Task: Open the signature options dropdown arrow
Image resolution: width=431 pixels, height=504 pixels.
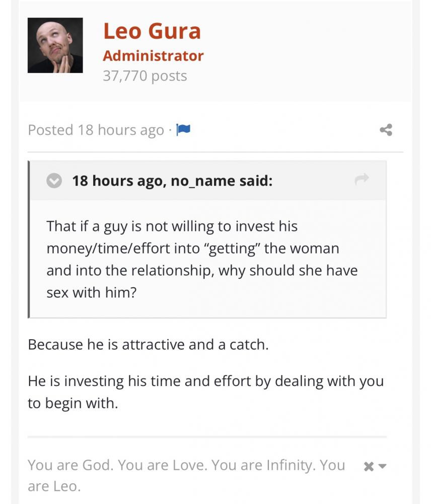Action: (x=382, y=466)
